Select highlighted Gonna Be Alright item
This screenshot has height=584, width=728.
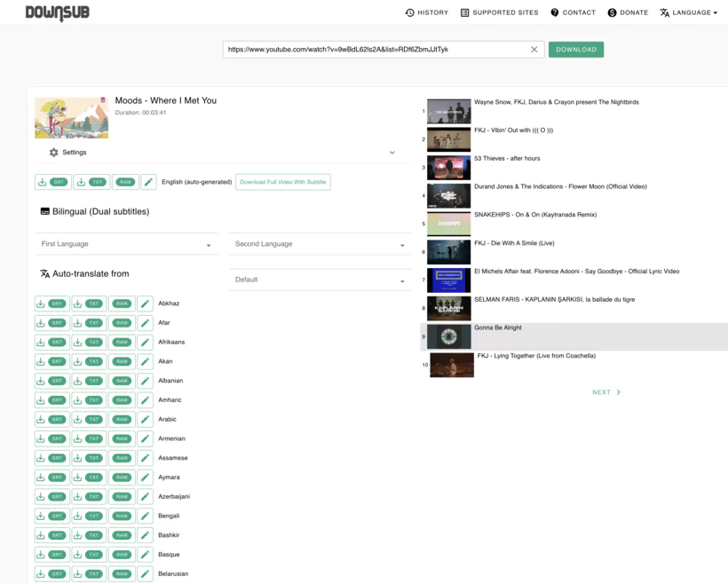[574, 337]
